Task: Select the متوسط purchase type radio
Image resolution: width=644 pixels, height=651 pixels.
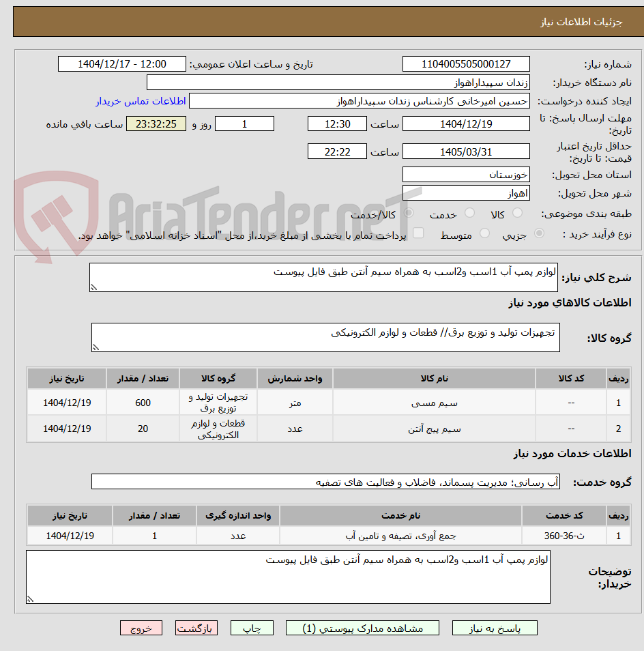Action: (x=484, y=233)
